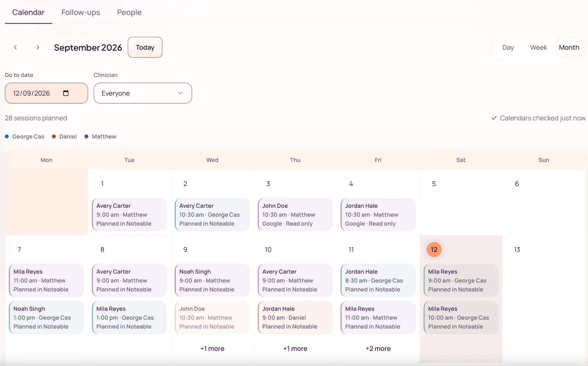
Task: Open faded John Doe session on the 9th
Action: (x=212, y=318)
